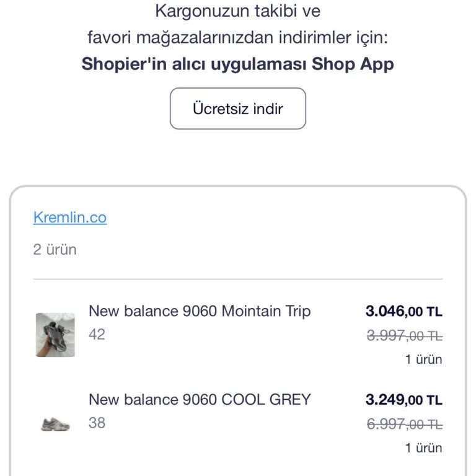The image size is (476, 476).
Task: Select New balance 9060 COOL GREY title
Action: 200,399
